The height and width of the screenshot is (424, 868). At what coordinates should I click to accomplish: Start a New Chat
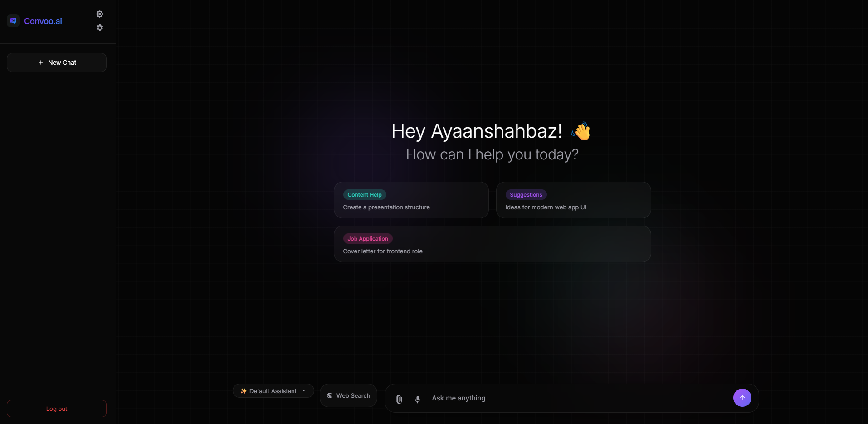(x=57, y=63)
